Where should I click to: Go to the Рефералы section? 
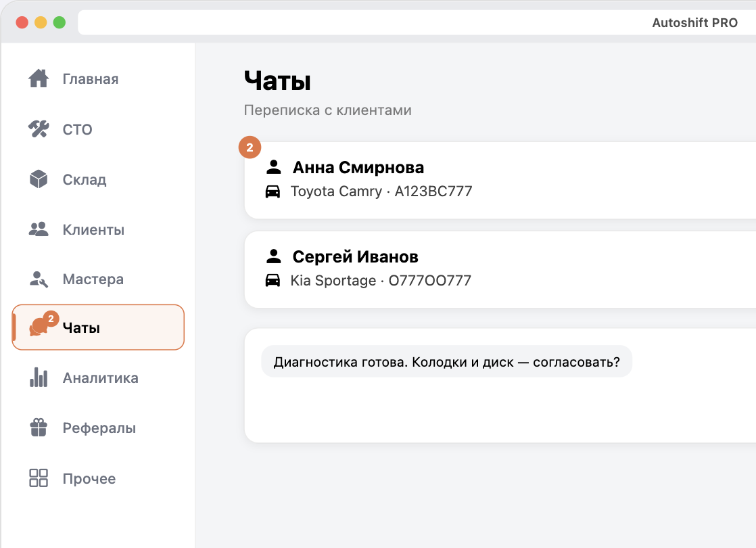[x=98, y=428]
